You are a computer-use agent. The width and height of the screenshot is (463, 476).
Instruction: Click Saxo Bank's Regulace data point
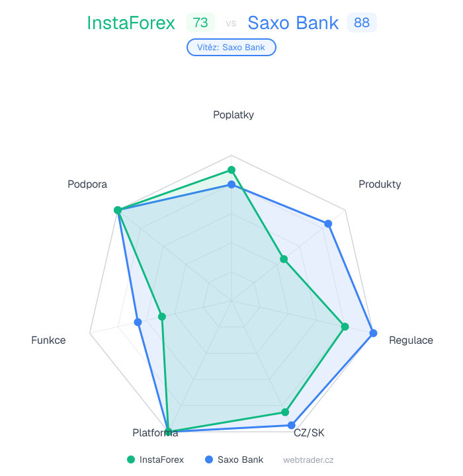(x=374, y=332)
